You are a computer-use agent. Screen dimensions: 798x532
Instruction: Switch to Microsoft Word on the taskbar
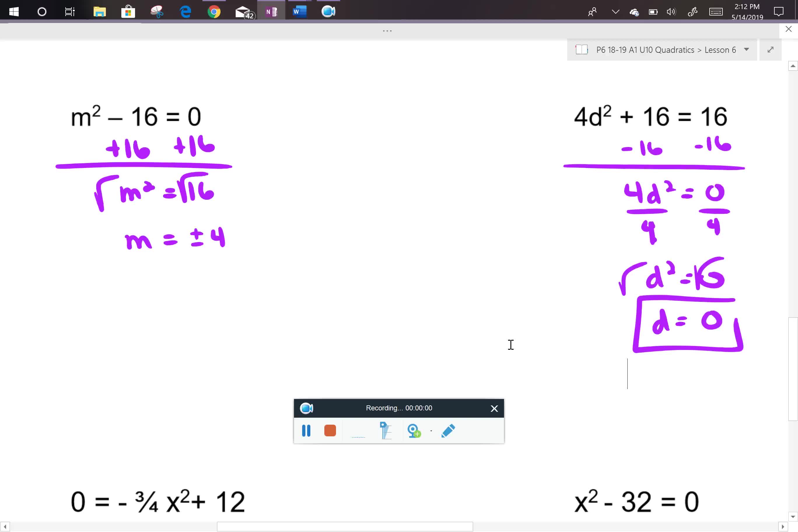pos(300,12)
